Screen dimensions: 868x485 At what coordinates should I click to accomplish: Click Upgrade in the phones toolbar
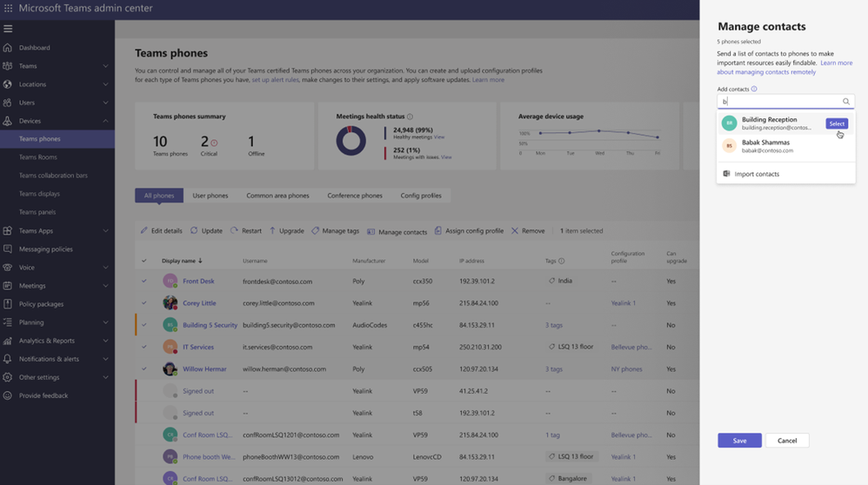(x=286, y=230)
